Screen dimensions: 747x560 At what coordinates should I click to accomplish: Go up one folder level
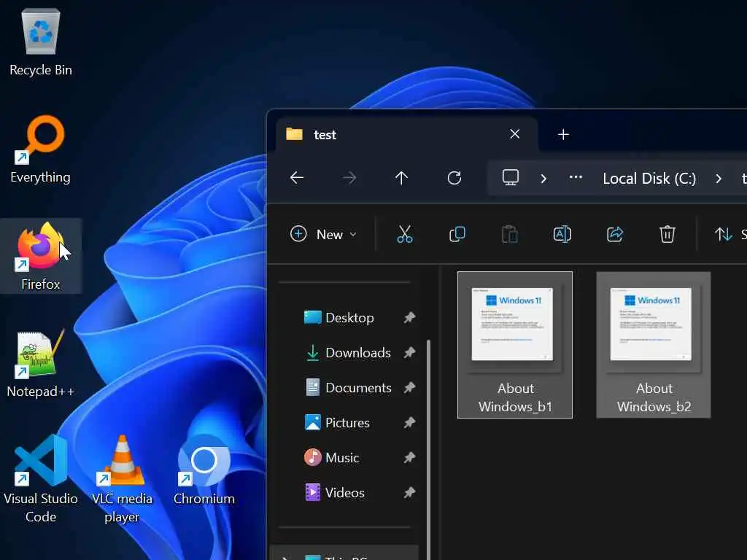click(402, 178)
